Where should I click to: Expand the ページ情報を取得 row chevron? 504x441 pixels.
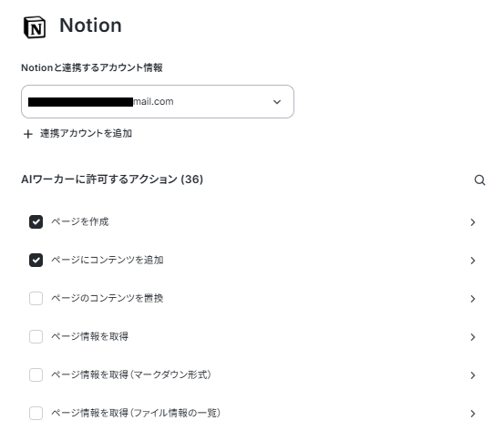tap(472, 337)
